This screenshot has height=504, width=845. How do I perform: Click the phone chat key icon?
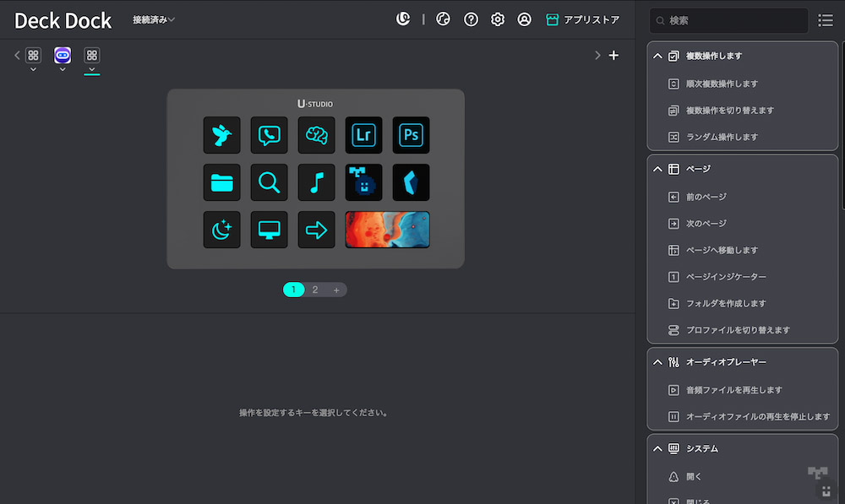pos(269,135)
